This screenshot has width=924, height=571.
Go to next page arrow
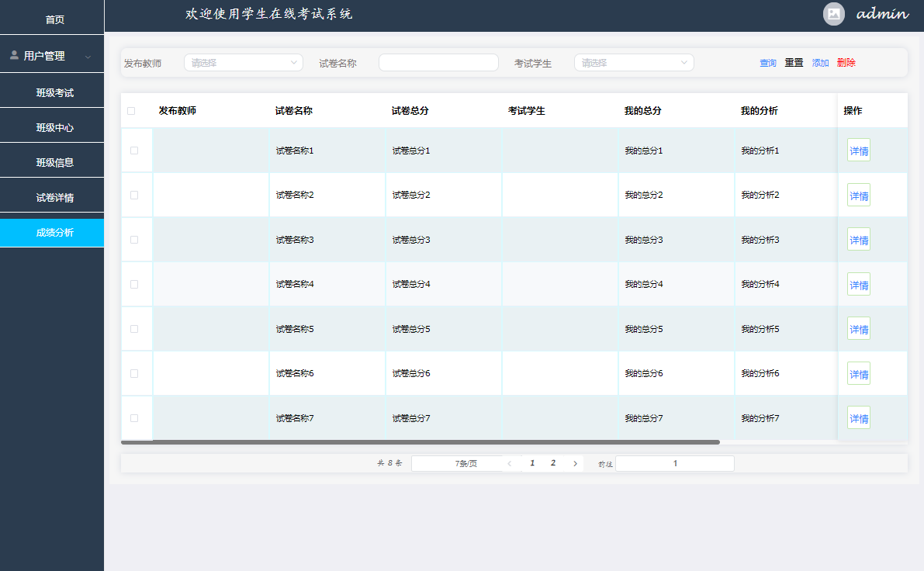point(575,464)
